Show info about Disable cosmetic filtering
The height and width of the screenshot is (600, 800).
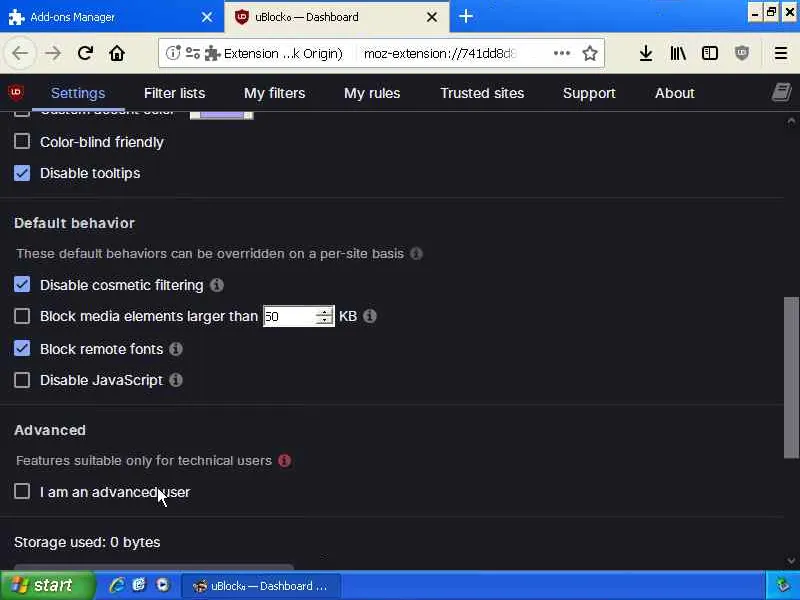pos(217,285)
